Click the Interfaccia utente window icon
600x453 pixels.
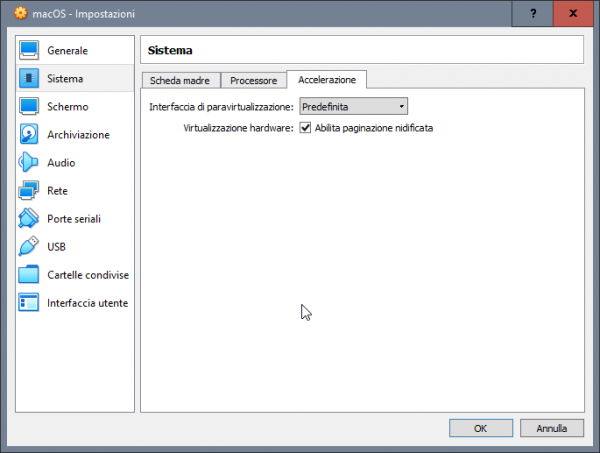pos(29,303)
